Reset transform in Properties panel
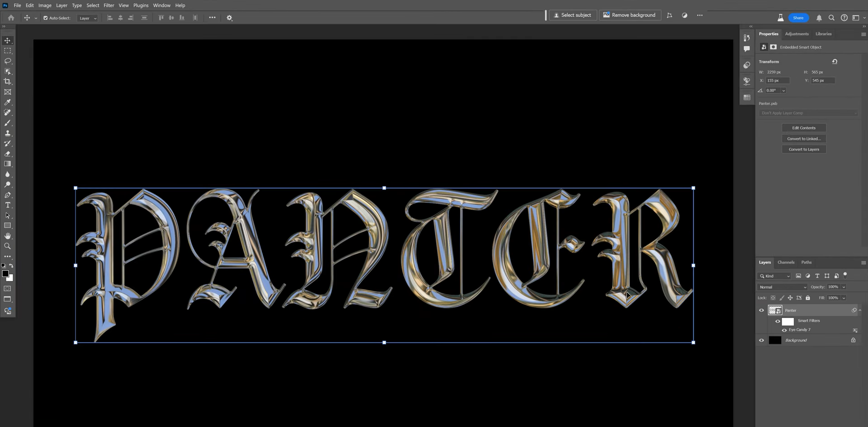This screenshot has height=427, width=868. click(835, 61)
